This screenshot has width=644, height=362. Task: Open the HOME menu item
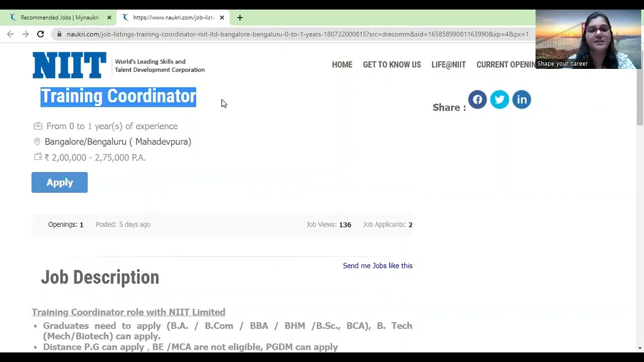pos(342,65)
